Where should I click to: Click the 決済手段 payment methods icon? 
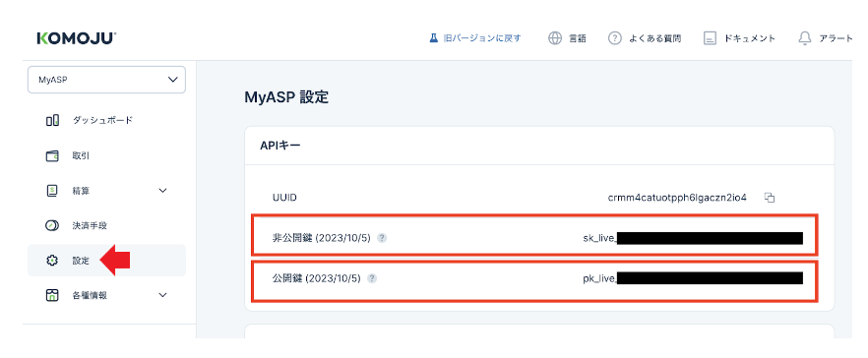(x=52, y=225)
